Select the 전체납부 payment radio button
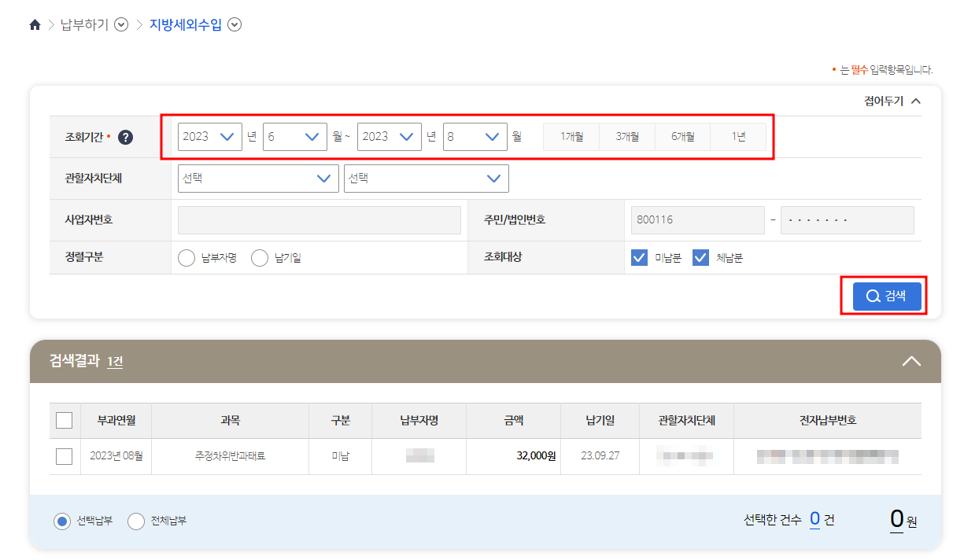 tap(135, 521)
